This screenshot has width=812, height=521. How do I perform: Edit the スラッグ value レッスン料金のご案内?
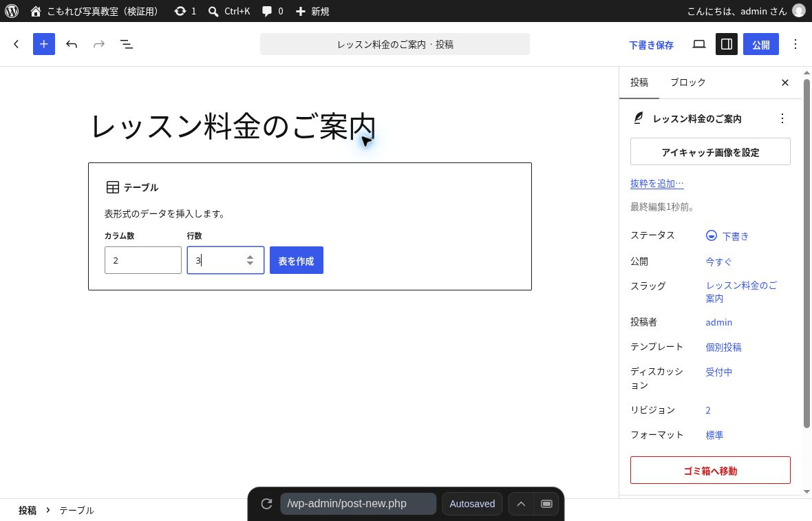pos(742,292)
